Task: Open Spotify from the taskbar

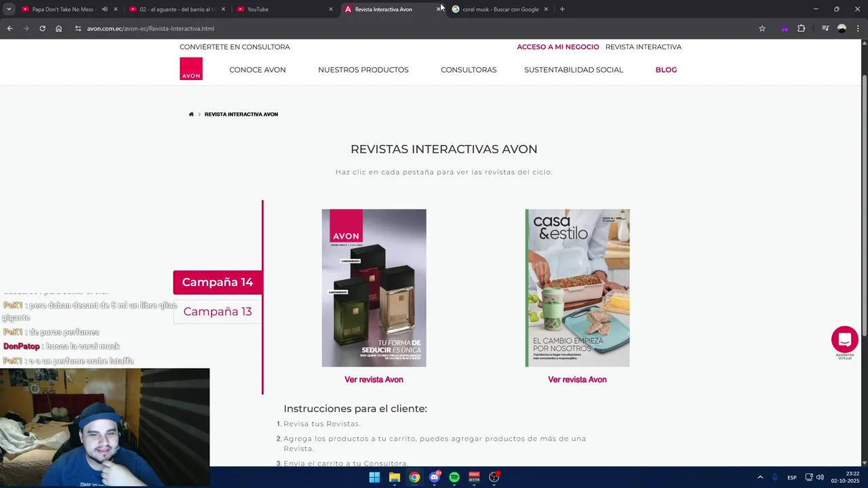Action: [454, 477]
